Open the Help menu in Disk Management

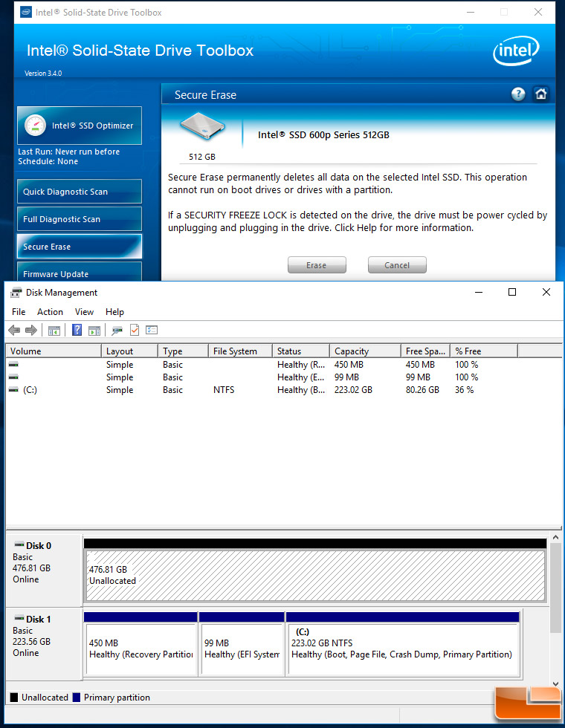tap(114, 312)
